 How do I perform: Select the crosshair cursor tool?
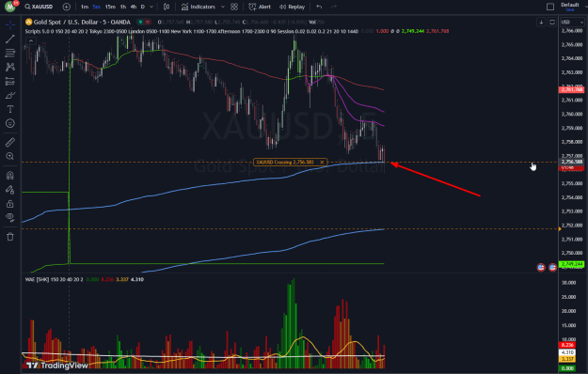point(10,25)
